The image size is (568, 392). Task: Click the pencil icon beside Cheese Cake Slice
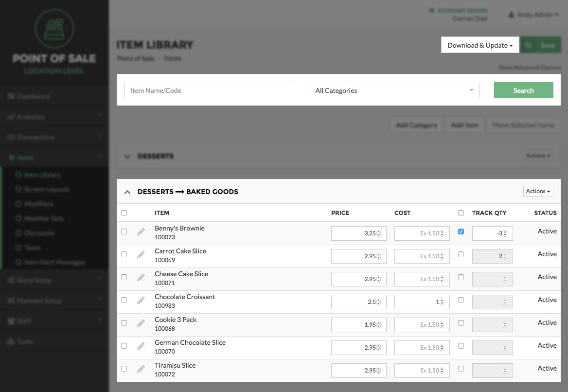tap(141, 278)
